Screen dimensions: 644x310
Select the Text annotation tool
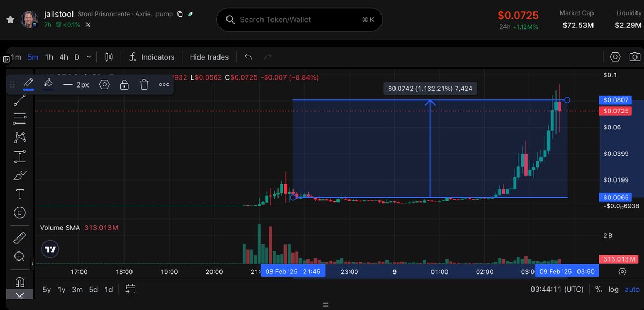point(20,194)
